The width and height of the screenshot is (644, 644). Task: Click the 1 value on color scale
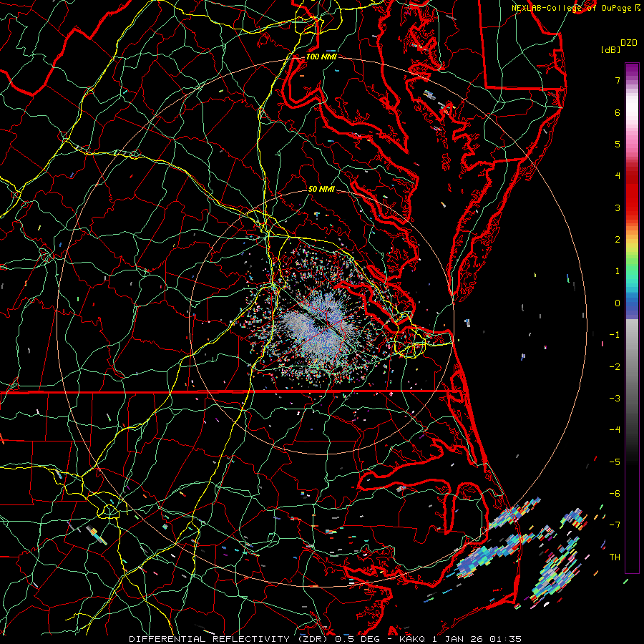point(618,271)
